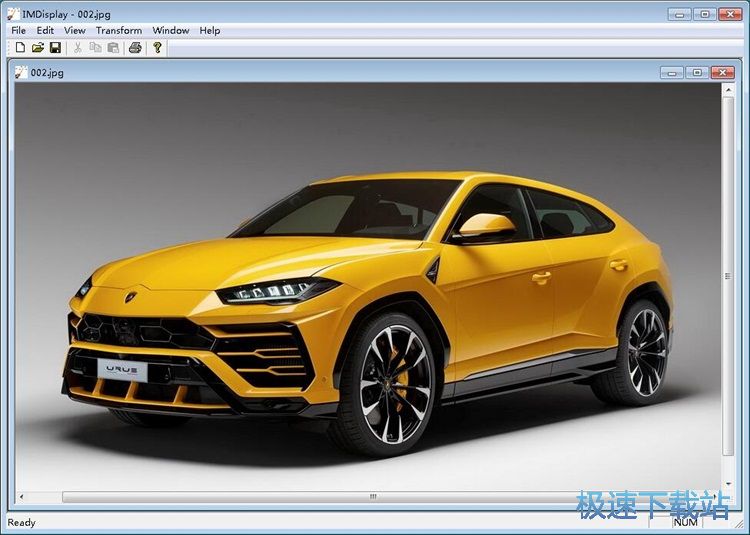Open the Edit menu
The width and height of the screenshot is (750, 535).
[45, 30]
